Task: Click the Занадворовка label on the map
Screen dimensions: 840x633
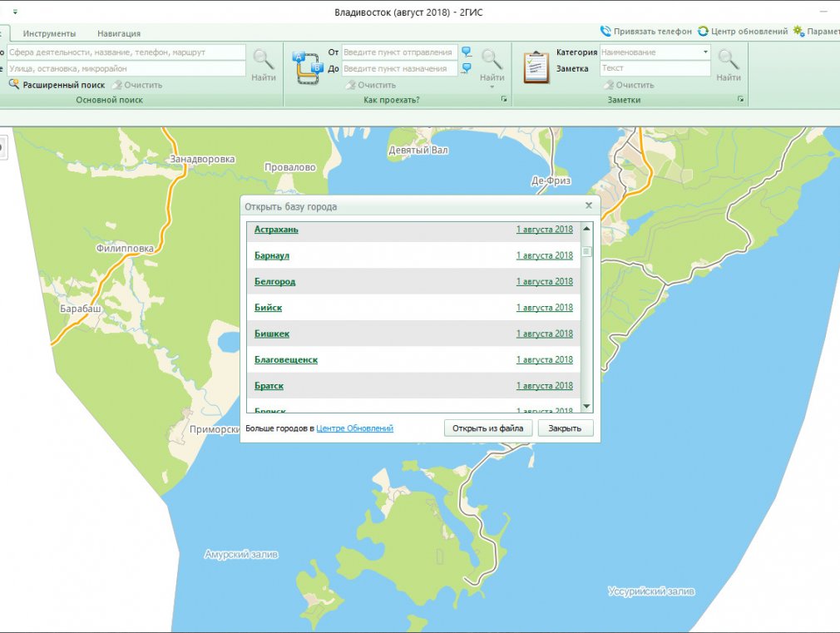Action: (202, 159)
